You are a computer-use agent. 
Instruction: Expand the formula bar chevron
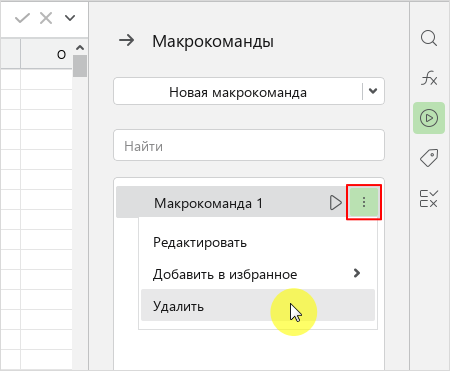click(x=70, y=18)
